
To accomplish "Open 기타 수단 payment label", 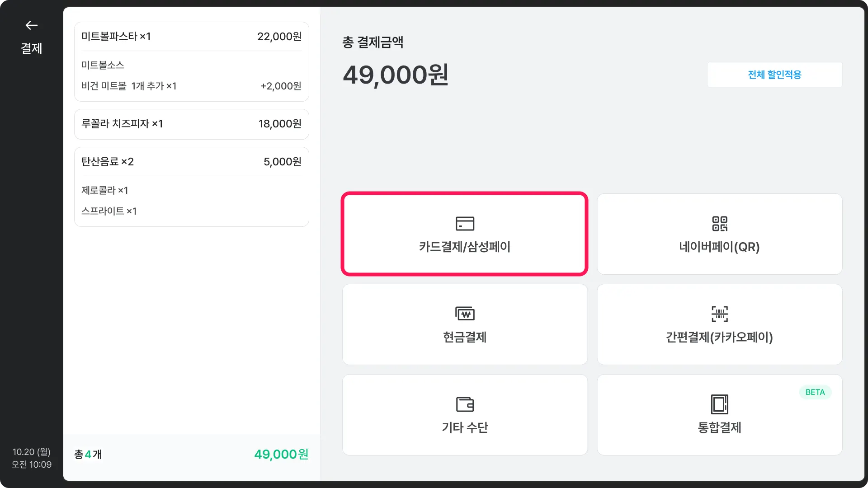I will click(x=465, y=427).
